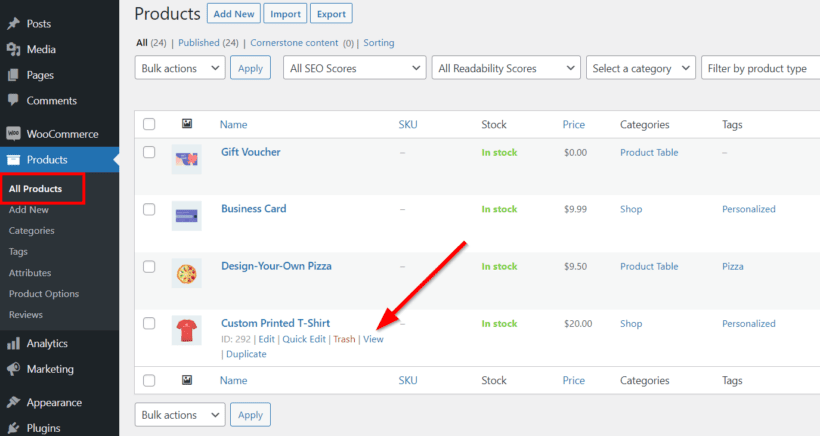Screen dimensions: 820x436
Task: Open the Tags submenu item
Action: tap(18, 251)
